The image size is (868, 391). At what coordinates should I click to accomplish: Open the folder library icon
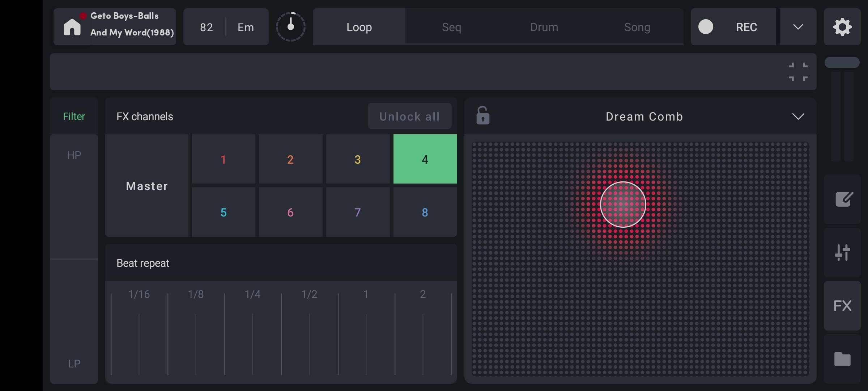842,359
